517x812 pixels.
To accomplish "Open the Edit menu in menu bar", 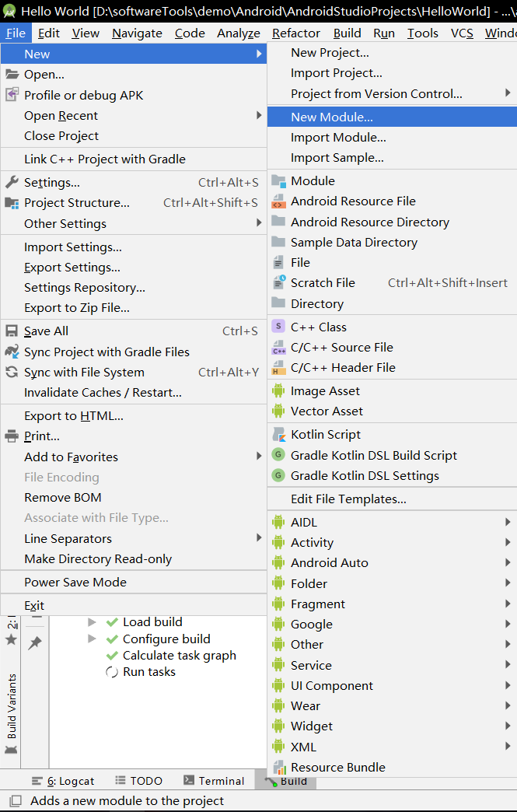I will tap(49, 33).
